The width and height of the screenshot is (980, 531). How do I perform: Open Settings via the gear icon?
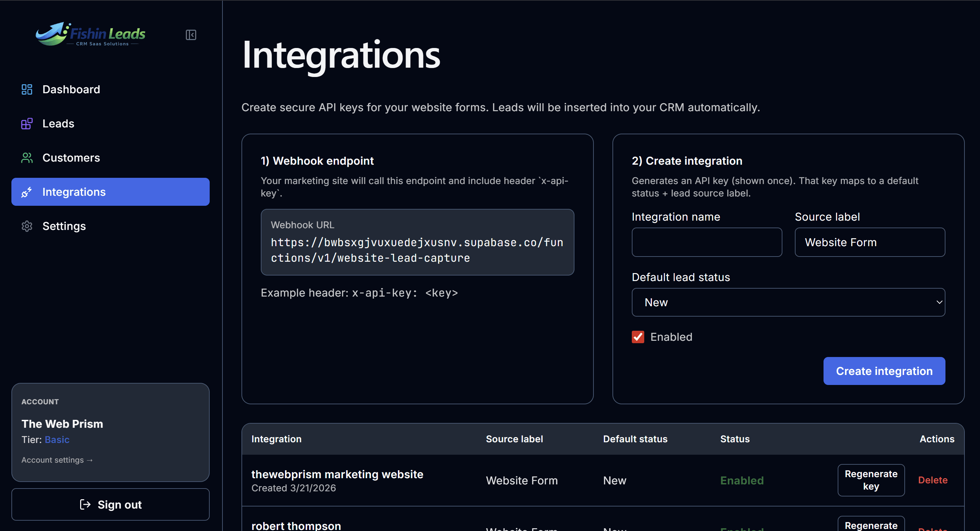click(x=27, y=226)
